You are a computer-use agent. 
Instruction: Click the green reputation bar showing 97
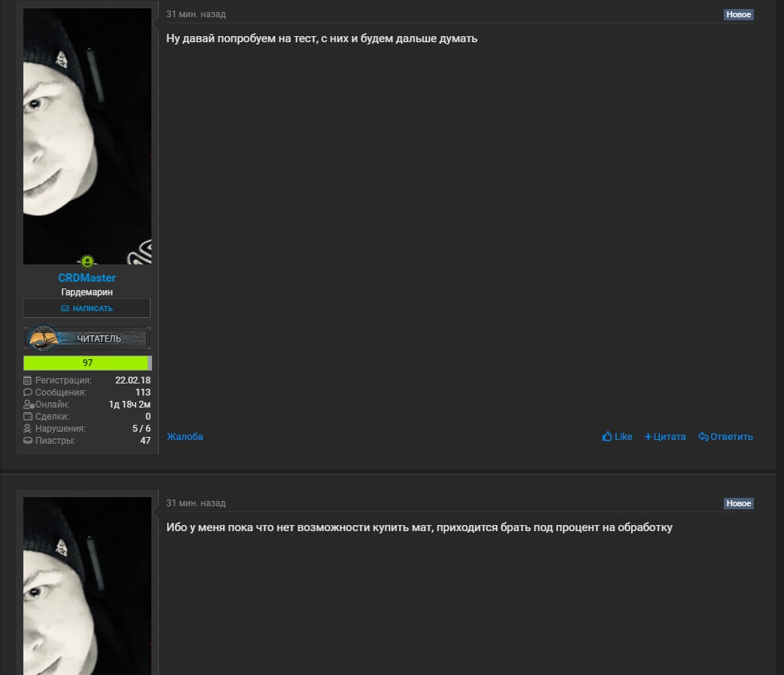[x=87, y=363]
